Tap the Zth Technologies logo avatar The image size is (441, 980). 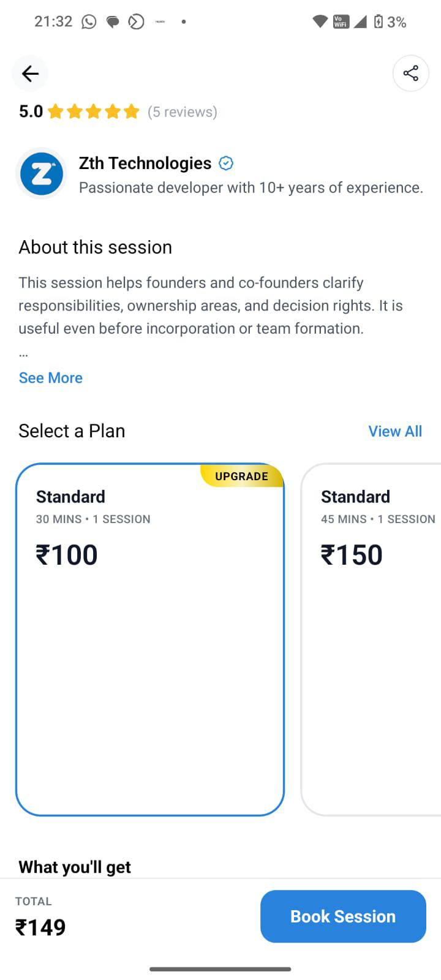[x=42, y=174]
